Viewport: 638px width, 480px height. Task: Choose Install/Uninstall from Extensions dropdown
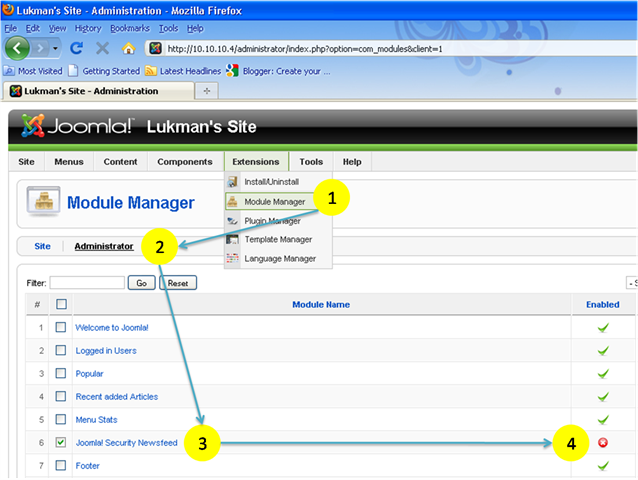(x=278, y=181)
